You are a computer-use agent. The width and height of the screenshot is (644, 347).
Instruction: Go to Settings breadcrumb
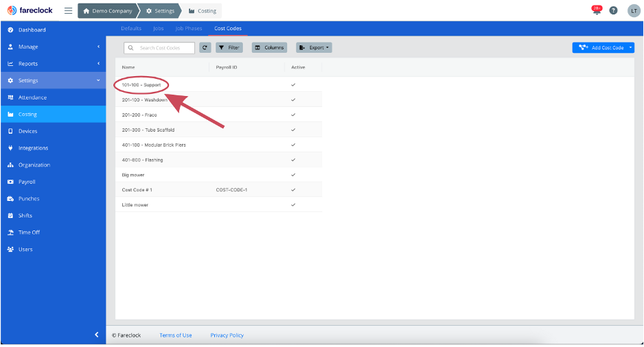pos(160,11)
